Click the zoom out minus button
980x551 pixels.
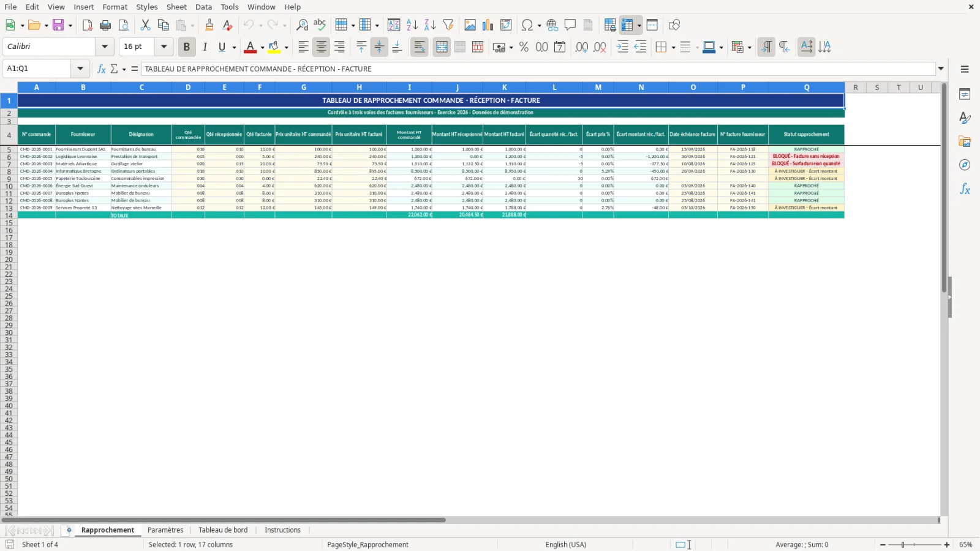[x=883, y=545]
